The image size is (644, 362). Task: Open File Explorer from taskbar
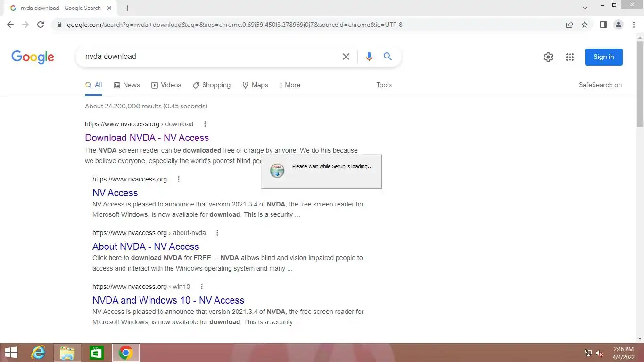click(x=67, y=353)
